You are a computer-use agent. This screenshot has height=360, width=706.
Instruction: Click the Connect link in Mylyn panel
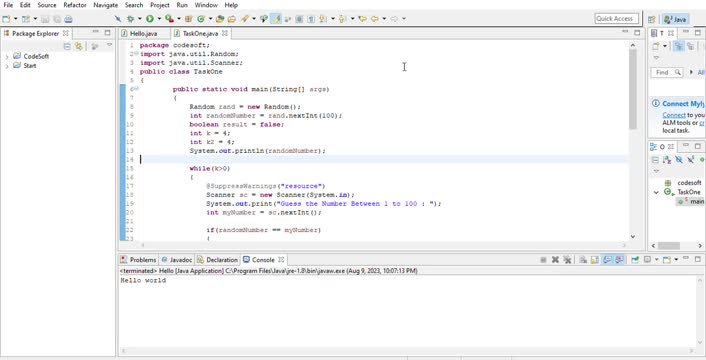click(674, 115)
